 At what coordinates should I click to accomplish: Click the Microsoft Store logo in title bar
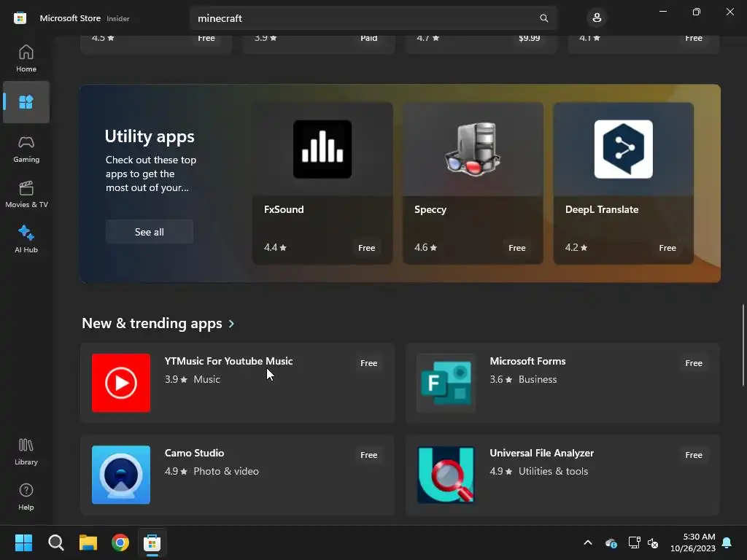click(x=20, y=18)
